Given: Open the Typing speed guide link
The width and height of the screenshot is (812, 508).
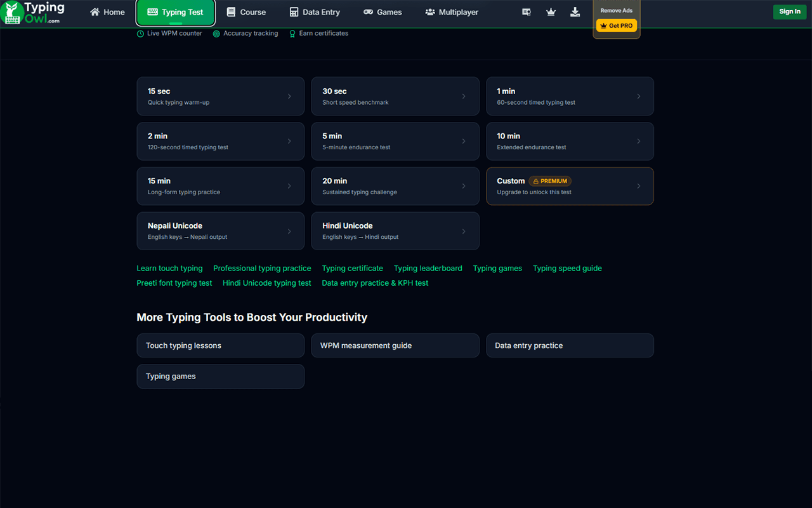Looking at the screenshot, I should [567, 269].
